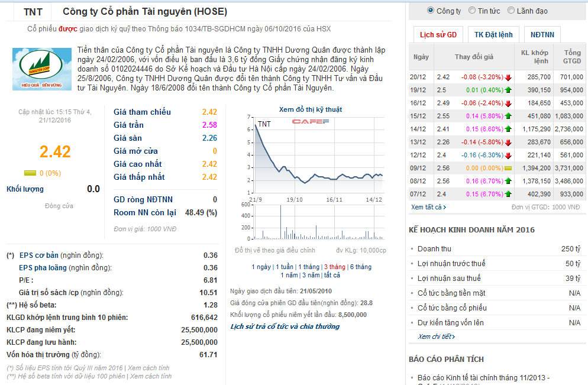Click red down arrow in 16/12 row
588x385 pixels.
click(508, 103)
